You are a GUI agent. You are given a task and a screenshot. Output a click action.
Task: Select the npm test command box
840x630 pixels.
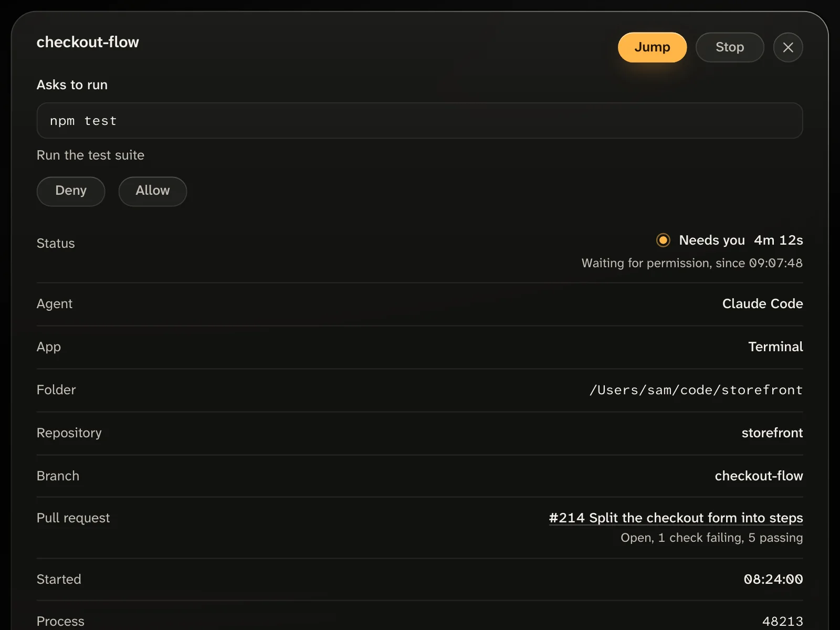(419, 121)
